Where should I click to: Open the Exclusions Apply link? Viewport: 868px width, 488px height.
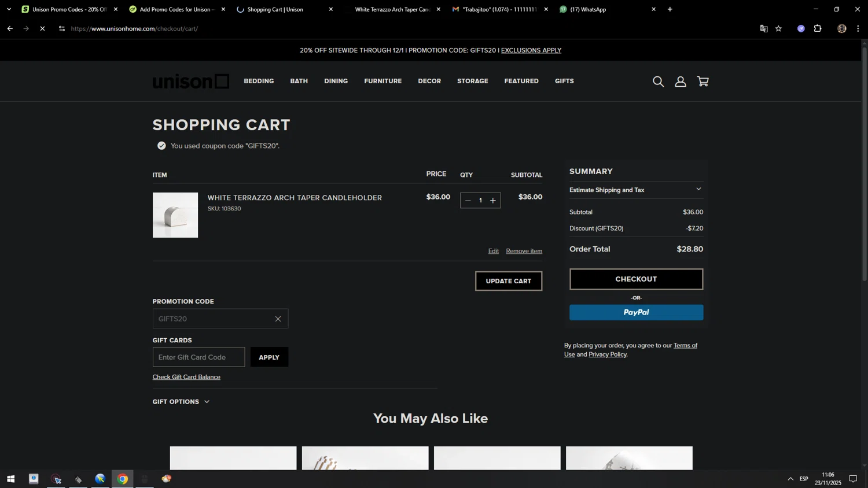coord(531,50)
